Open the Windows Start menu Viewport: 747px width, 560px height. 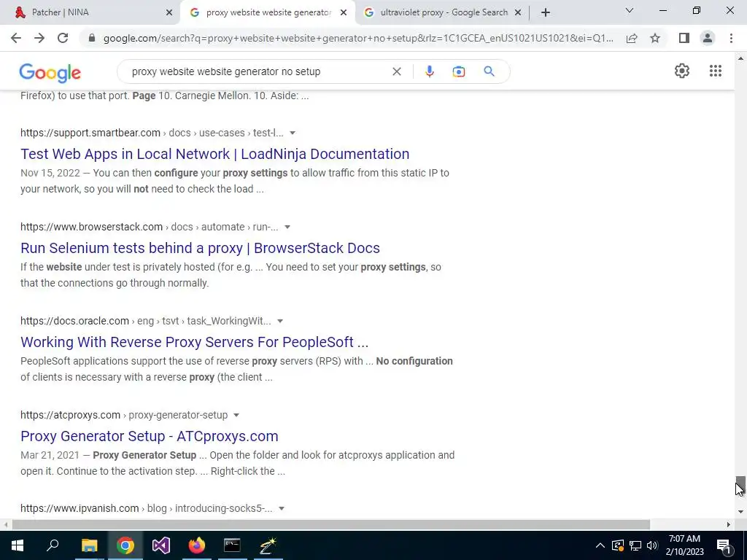[x=18, y=545]
